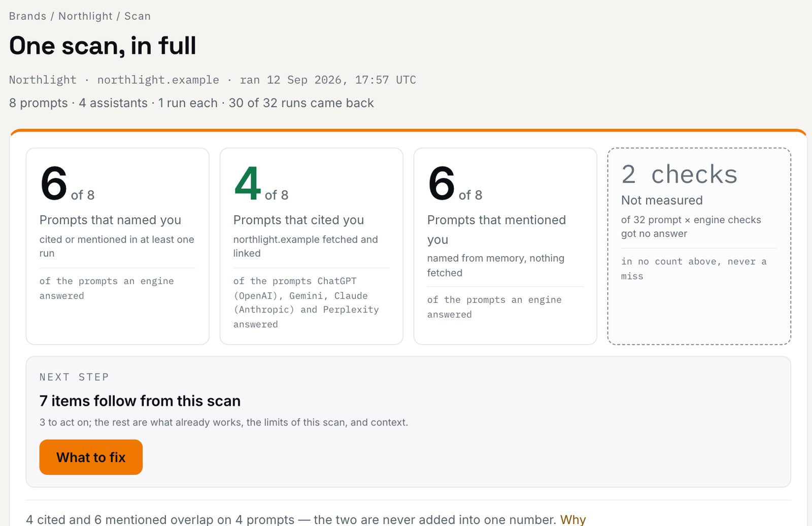Select the 'Prompts that named you' card heading
Viewport: 812px width, 526px height.
coord(110,220)
